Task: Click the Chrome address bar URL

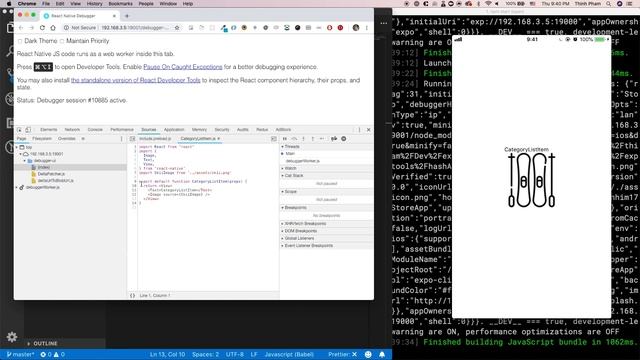Action: [x=135, y=28]
